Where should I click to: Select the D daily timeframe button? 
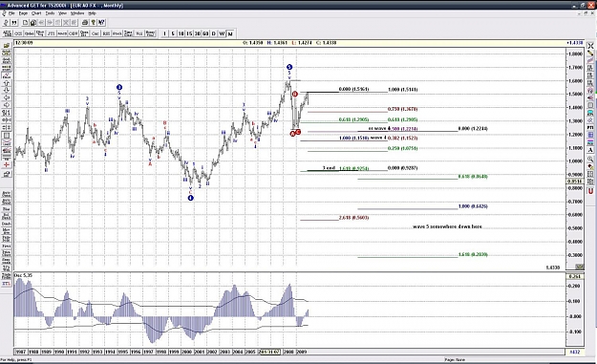click(214, 33)
